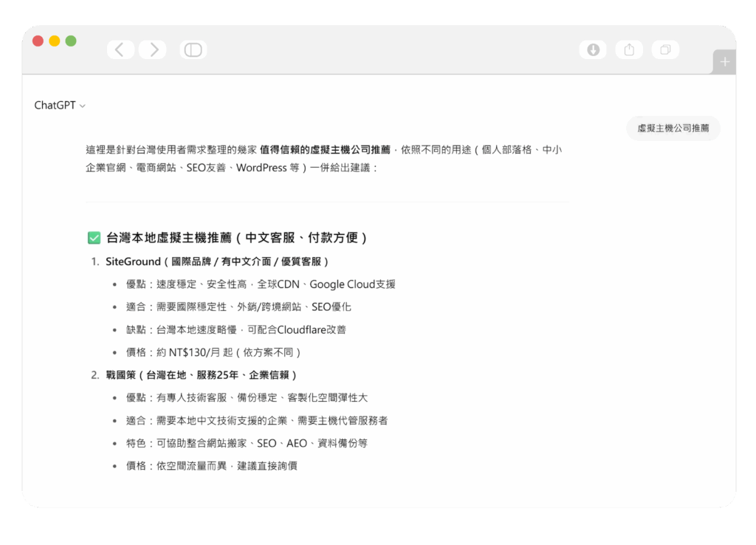Go forward with the browser forward arrow
The height and width of the screenshot is (545, 756).
coord(153,49)
